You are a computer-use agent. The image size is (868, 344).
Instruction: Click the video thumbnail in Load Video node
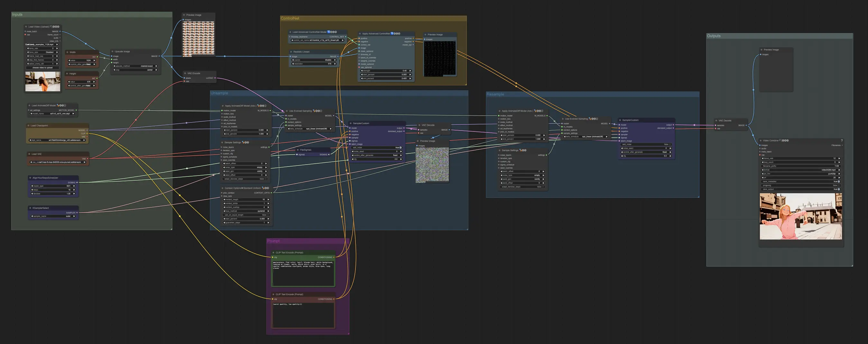pyautogui.click(x=43, y=81)
